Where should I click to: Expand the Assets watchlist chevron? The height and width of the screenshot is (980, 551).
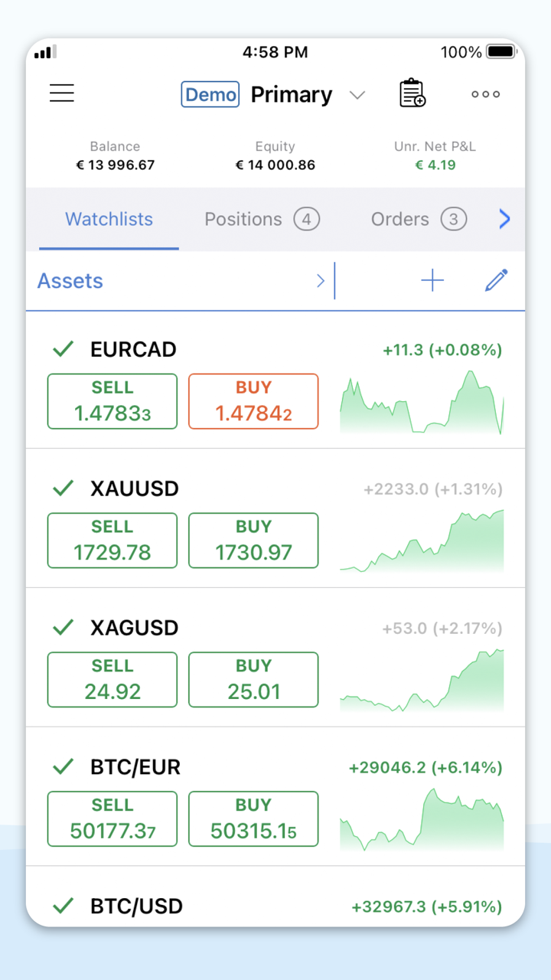321,281
